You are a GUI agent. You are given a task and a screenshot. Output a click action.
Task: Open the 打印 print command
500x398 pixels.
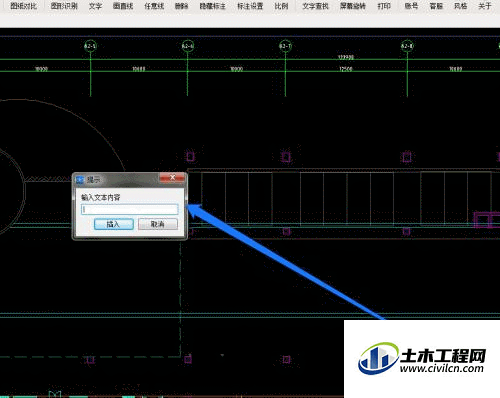tap(384, 6)
